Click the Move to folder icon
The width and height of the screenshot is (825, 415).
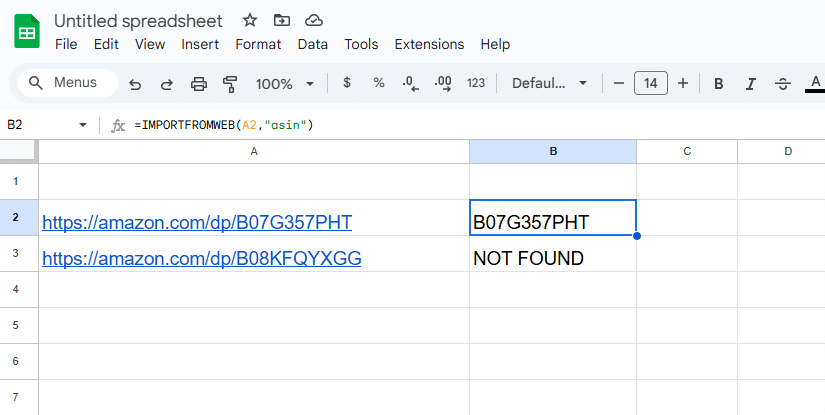point(282,20)
